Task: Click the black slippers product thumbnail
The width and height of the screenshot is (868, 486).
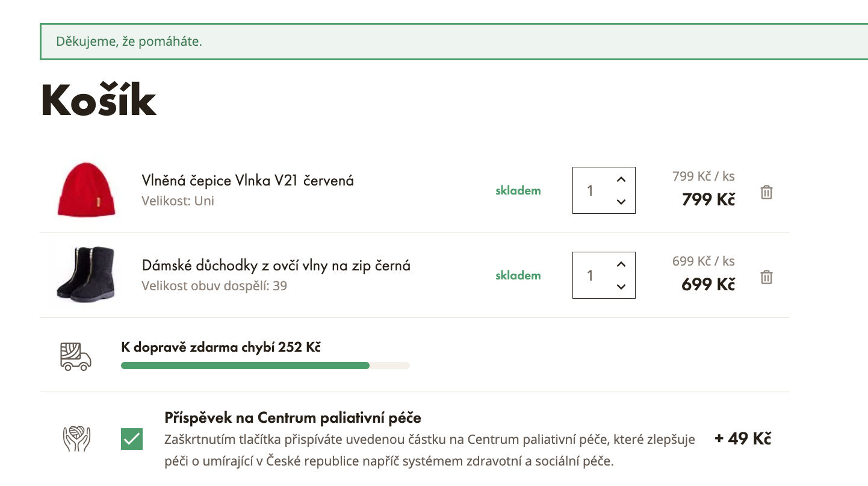Action: [x=85, y=275]
